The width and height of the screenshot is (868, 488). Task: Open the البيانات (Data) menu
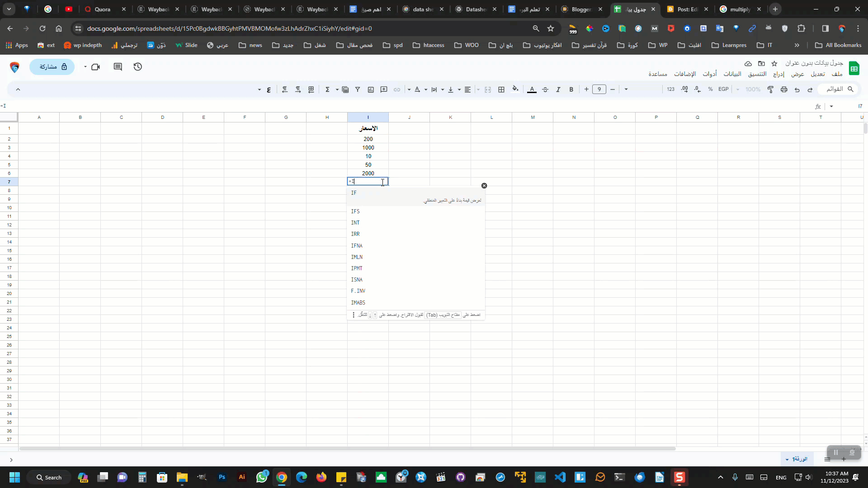732,74
